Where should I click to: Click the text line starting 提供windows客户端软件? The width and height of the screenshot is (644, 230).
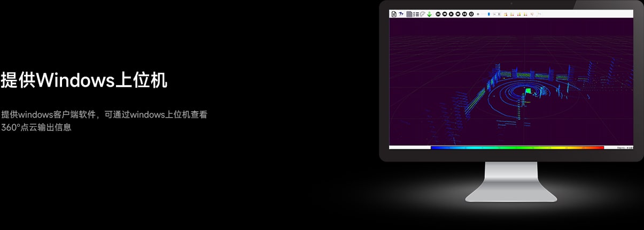coord(104,114)
